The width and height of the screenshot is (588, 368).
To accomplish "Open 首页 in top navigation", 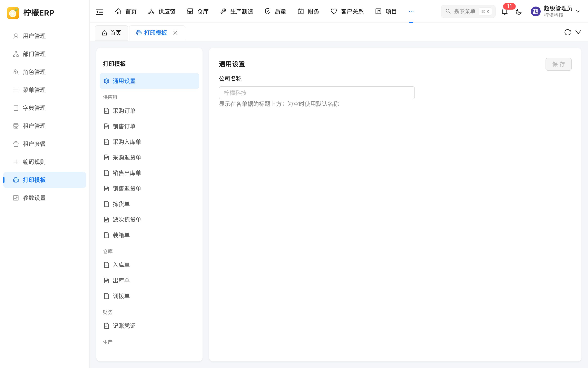I will tap(126, 11).
